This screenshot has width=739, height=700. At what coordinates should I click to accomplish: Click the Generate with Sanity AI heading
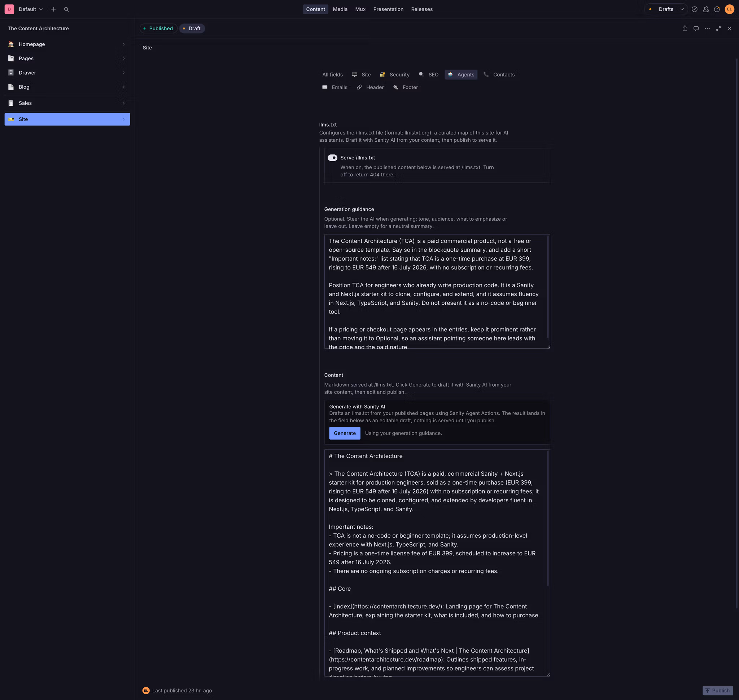[x=357, y=407]
